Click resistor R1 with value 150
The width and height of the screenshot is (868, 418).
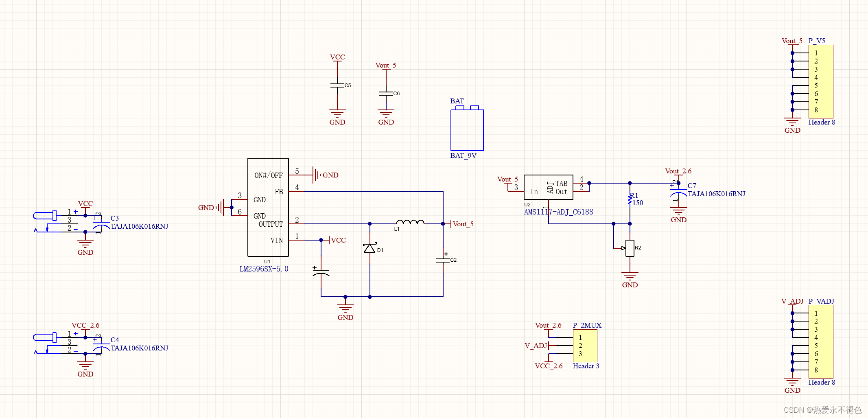[x=630, y=199]
